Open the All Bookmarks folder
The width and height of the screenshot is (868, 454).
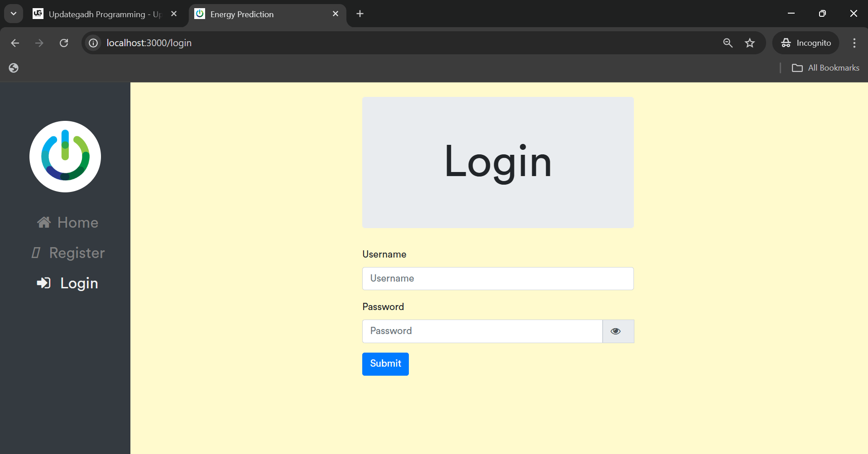click(x=825, y=68)
